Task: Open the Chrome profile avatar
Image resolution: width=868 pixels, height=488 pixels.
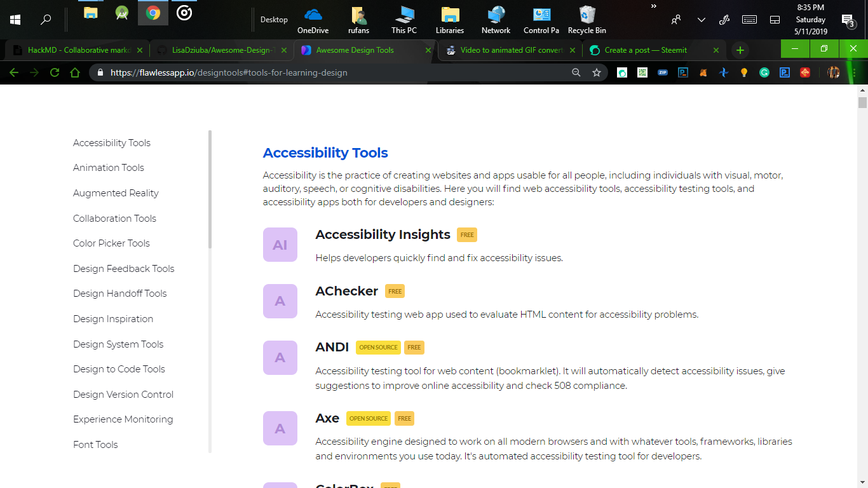Action: coord(834,72)
